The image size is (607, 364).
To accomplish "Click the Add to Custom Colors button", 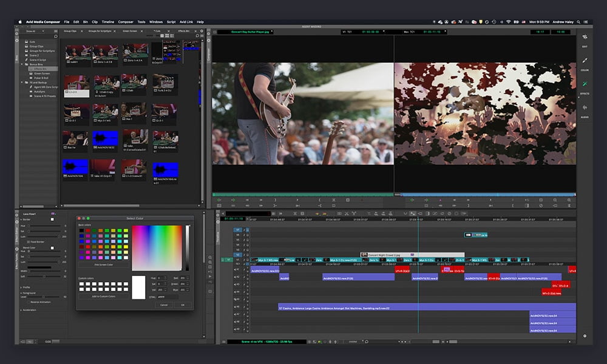I will tap(104, 296).
